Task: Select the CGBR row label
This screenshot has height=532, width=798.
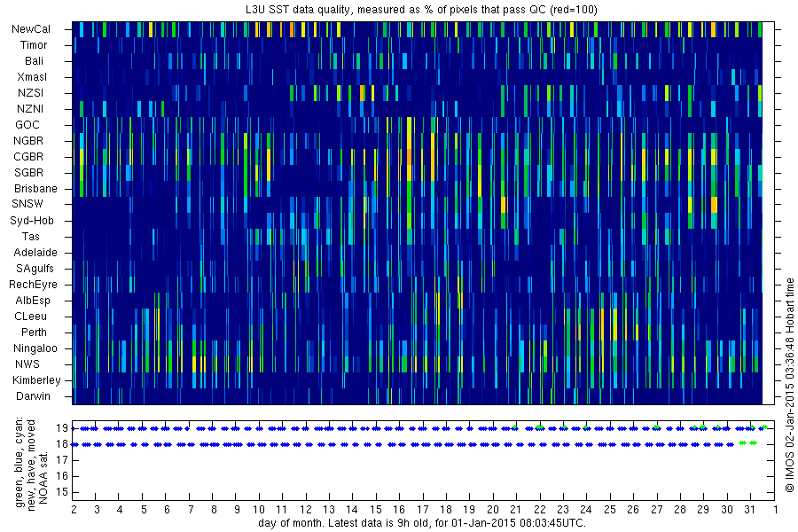Action: point(28,156)
